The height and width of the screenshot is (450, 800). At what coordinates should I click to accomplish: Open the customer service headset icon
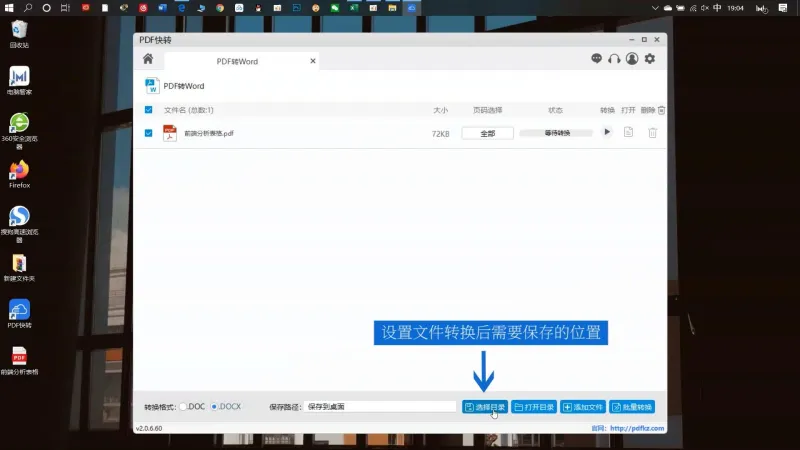tap(614, 59)
